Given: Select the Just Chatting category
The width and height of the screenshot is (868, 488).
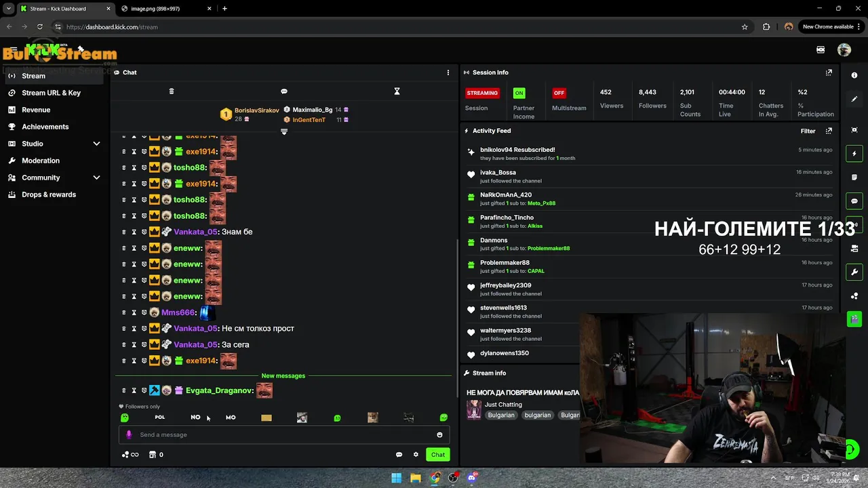Looking at the screenshot, I should [503, 405].
